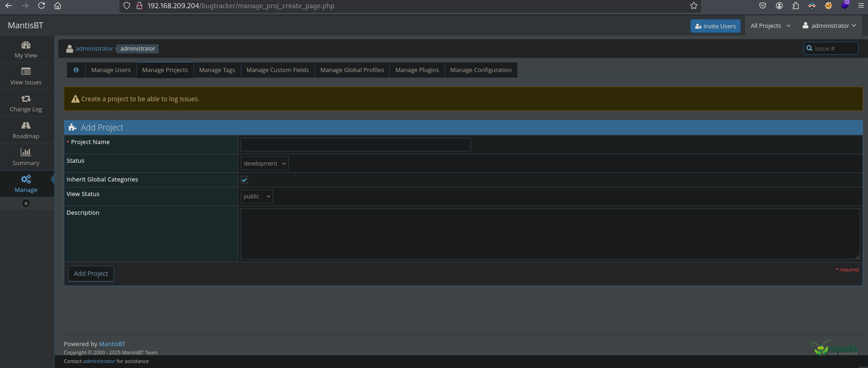Switch to Manage Users tab
This screenshot has width=868, height=368.
click(x=111, y=70)
